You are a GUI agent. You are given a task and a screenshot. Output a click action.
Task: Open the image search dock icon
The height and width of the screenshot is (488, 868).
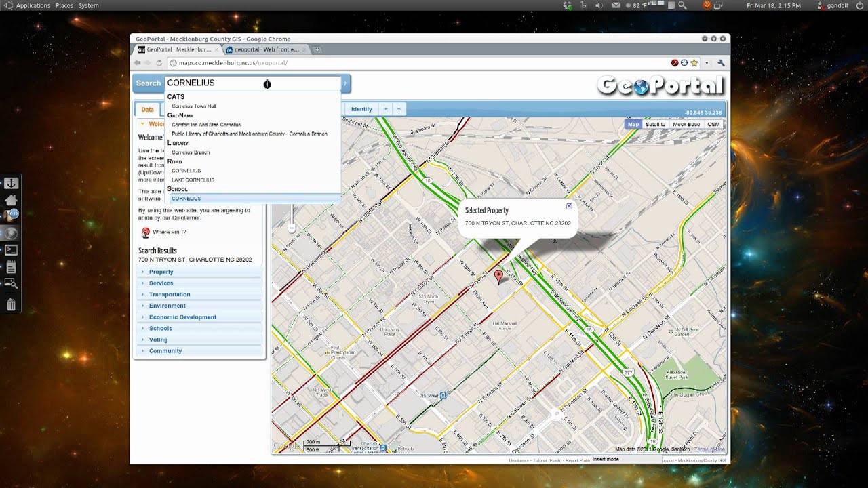pos(11,283)
